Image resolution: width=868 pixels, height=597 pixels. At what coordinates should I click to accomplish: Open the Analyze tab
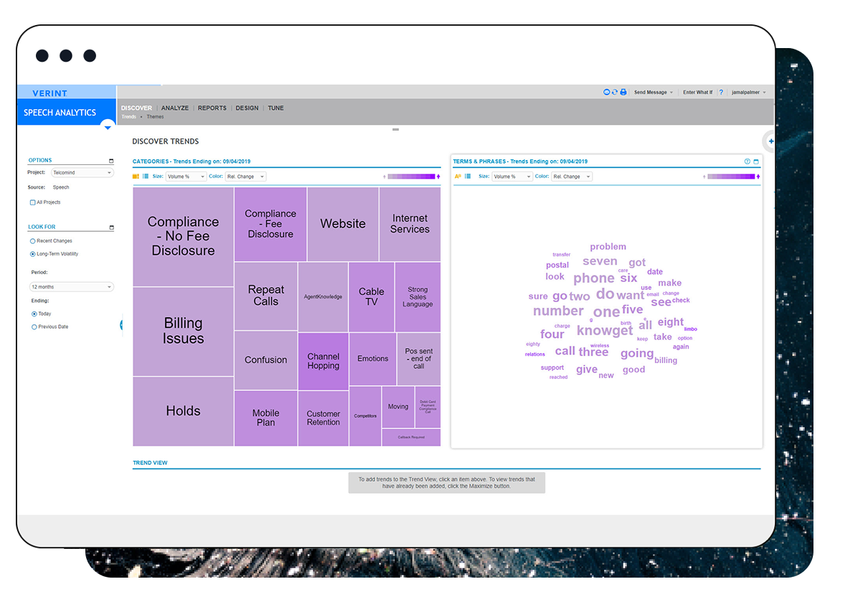pos(175,108)
